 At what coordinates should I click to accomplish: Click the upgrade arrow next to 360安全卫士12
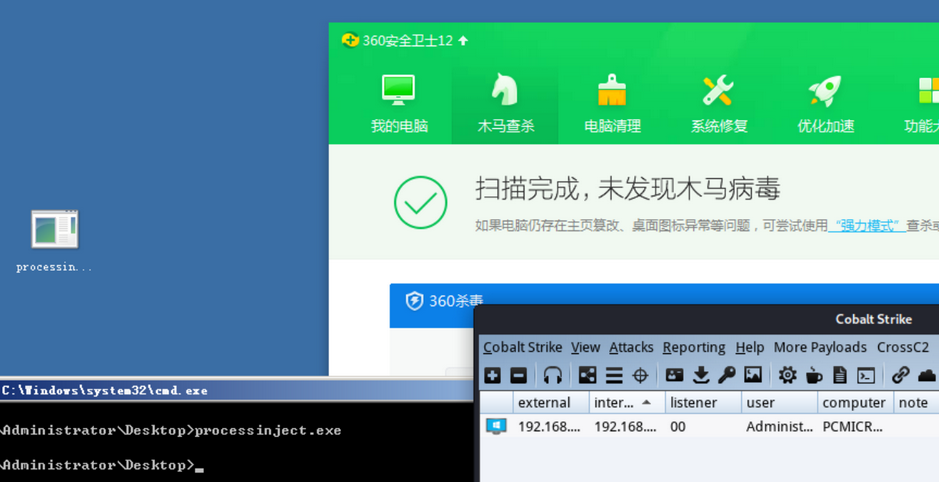point(463,41)
